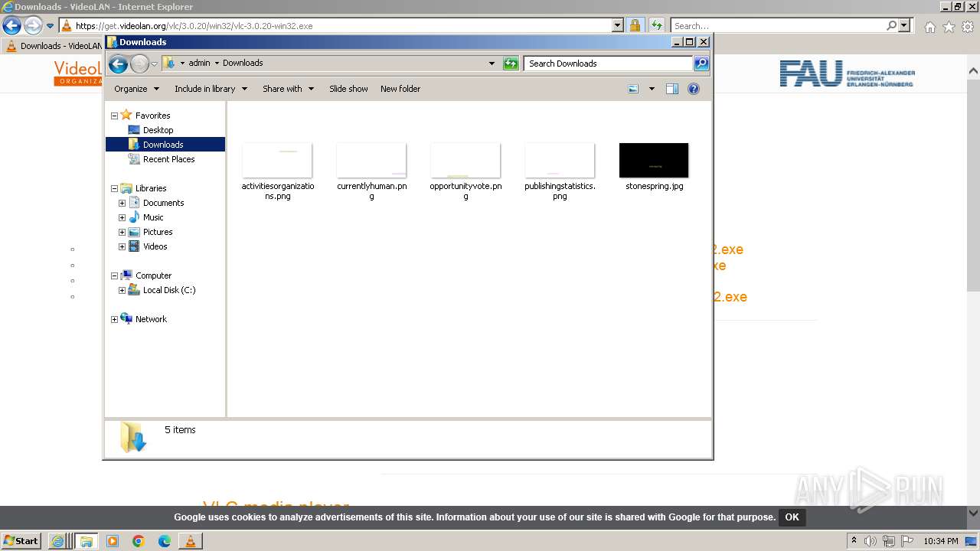The height and width of the screenshot is (551, 980).
Task: Switch to the Downloads - VideoLAN tab
Action: (x=53, y=46)
